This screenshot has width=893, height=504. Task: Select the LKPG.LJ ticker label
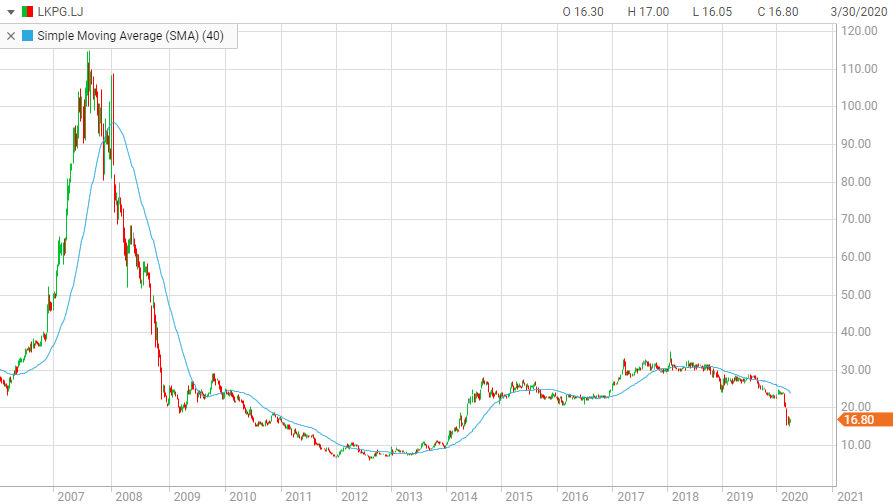tap(60, 12)
